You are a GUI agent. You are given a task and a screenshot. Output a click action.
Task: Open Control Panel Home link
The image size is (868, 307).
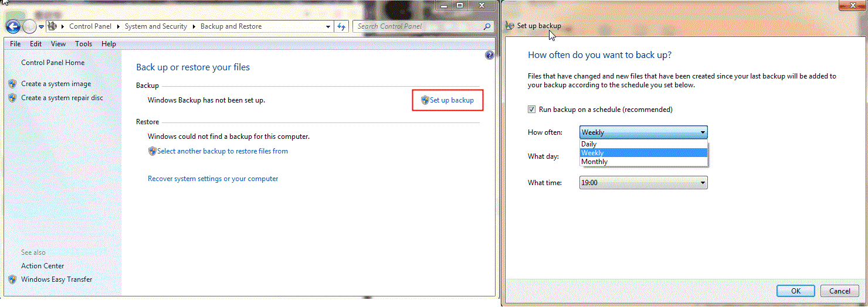[53, 63]
